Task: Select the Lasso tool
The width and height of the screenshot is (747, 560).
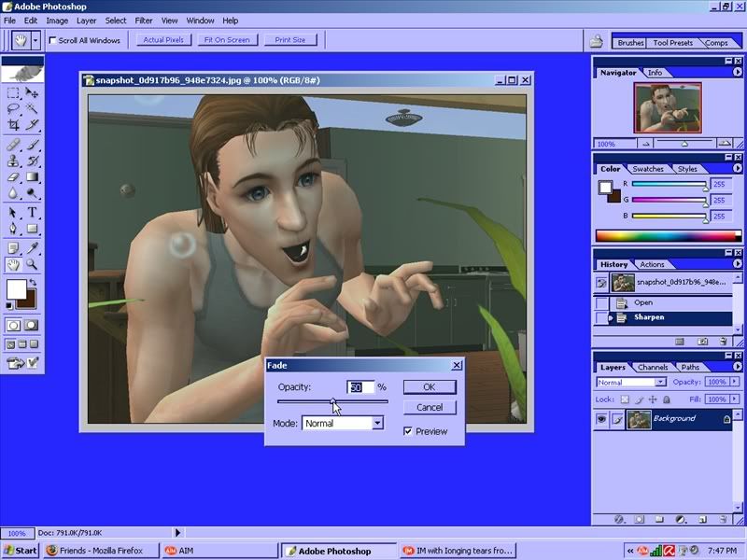Action: (13, 109)
